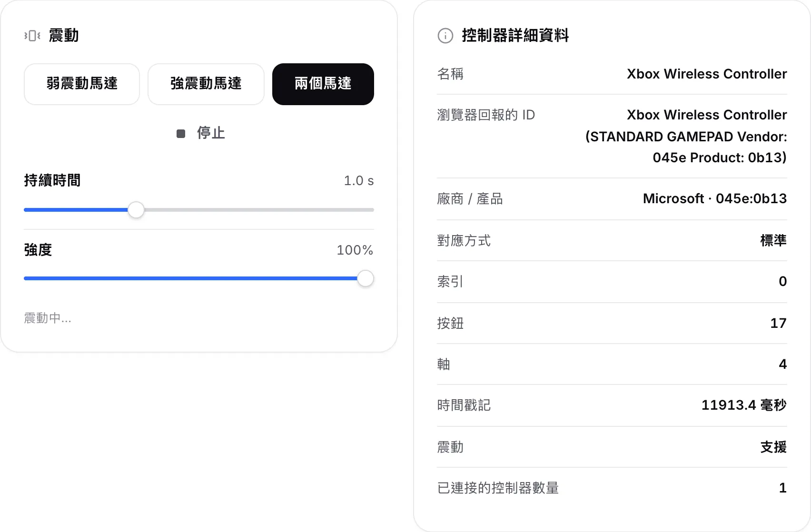Click the 按鈕 count value 17
The image size is (811, 532).
point(779,324)
